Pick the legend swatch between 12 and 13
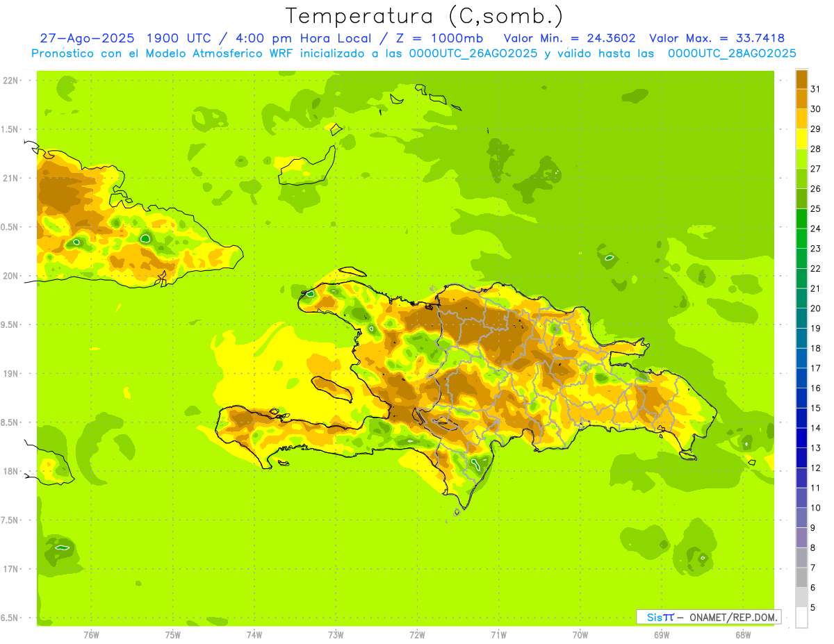The height and width of the screenshot is (644, 834). pos(801,458)
